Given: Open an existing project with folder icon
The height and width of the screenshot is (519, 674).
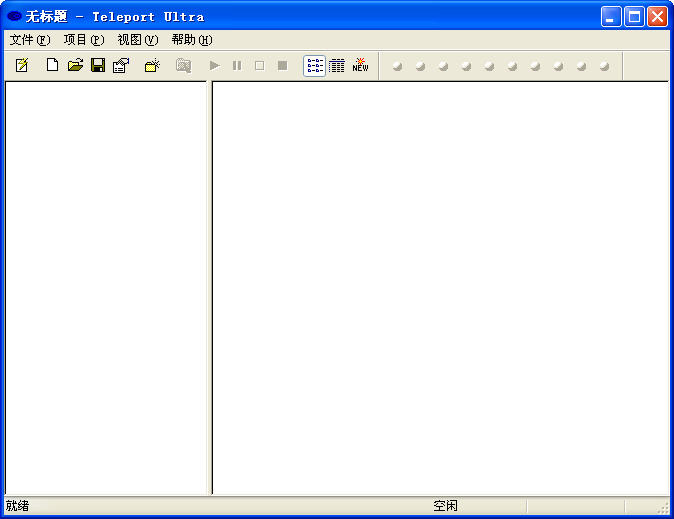Looking at the screenshot, I should point(75,65).
